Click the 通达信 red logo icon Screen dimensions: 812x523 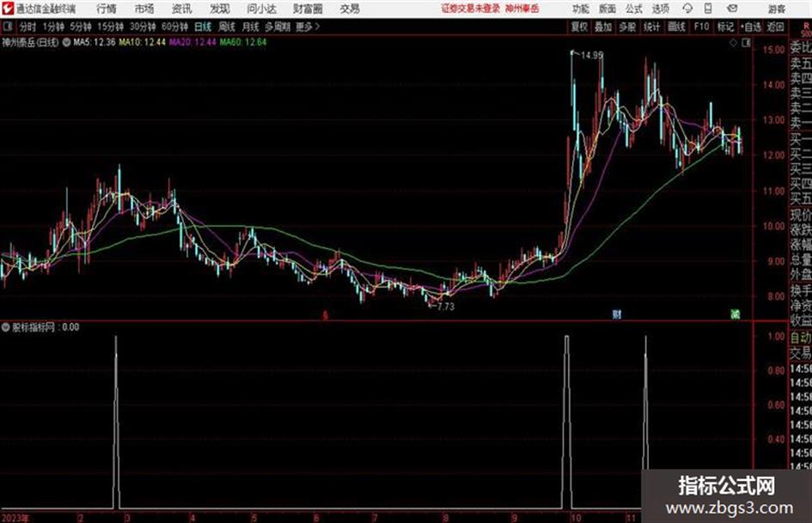coord(8,9)
